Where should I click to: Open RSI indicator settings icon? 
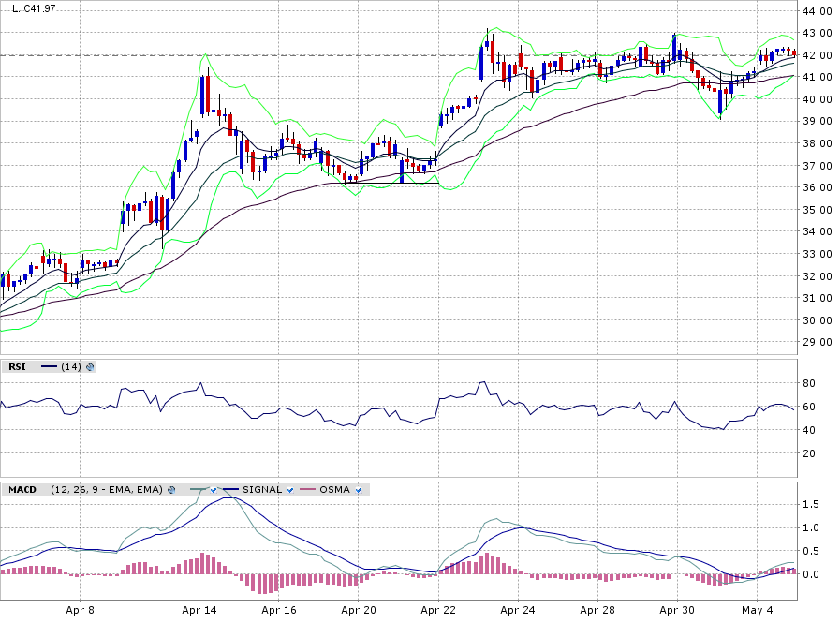click(90, 367)
